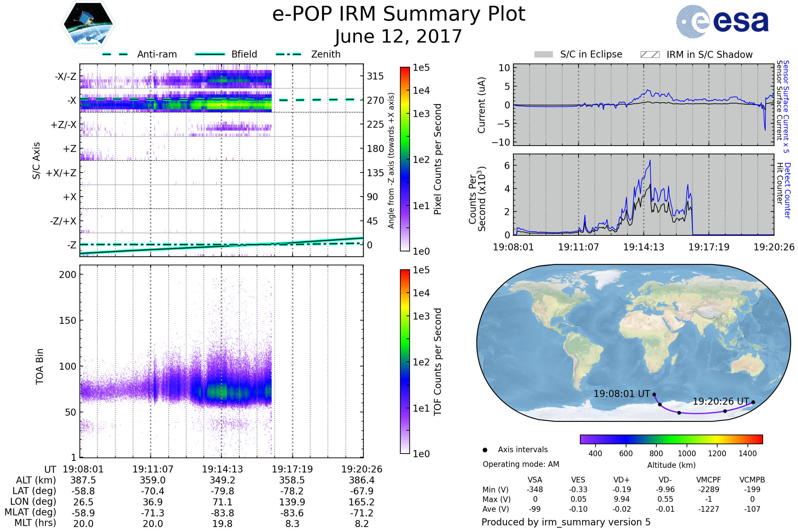The width and height of the screenshot is (798, 532).
Task: Click the Pixel Counts per Second colorbar
Action: [x=405, y=159]
